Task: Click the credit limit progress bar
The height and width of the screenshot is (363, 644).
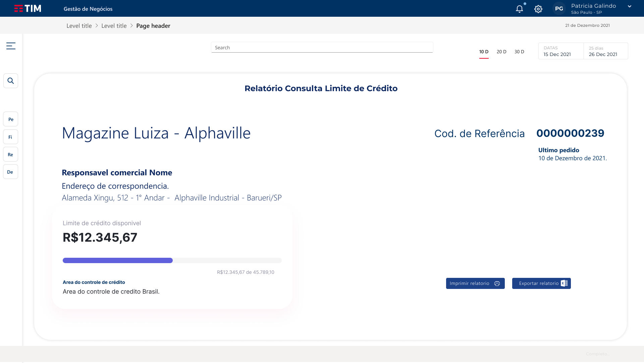Action: pos(172,260)
